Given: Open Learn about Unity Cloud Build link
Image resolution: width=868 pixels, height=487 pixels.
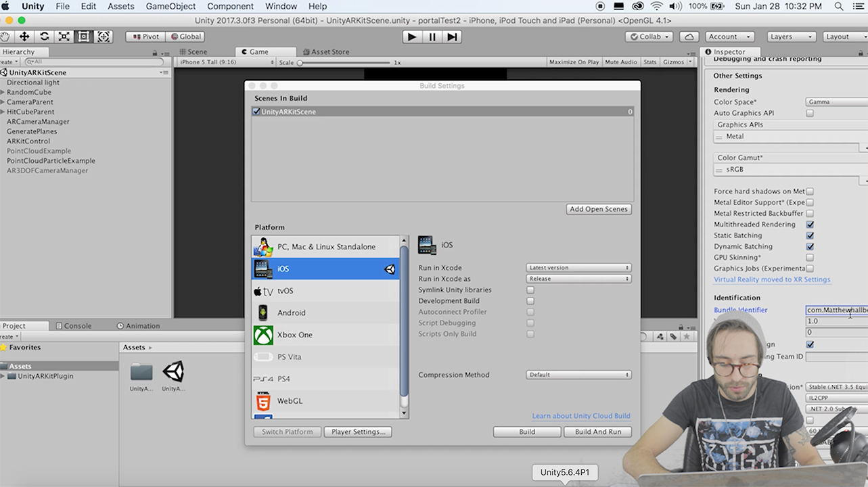Looking at the screenshot, I should point(581,416).
